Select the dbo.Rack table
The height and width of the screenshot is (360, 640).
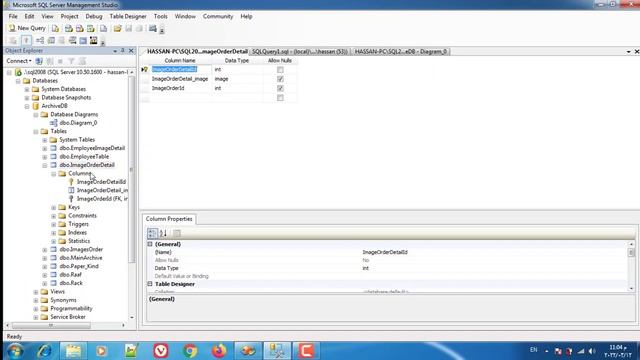pos(71,283)
